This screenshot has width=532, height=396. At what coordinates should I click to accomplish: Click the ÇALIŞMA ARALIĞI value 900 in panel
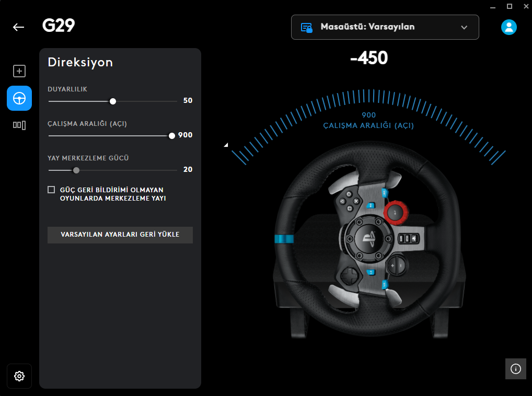(185, 135)
